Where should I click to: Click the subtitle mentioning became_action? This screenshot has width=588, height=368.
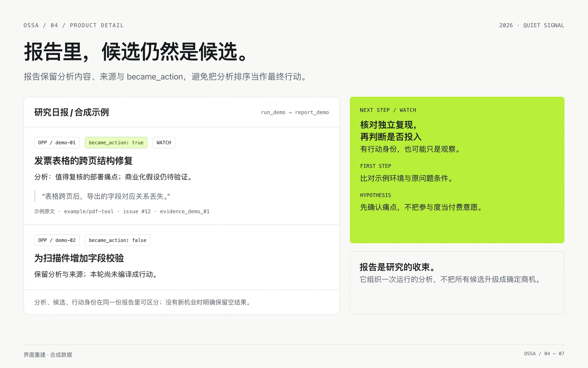[x=165, y=77]
